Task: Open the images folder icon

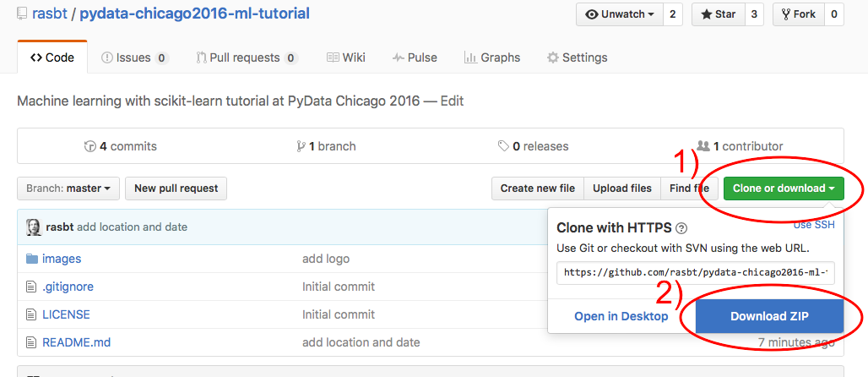Action: 32,259
